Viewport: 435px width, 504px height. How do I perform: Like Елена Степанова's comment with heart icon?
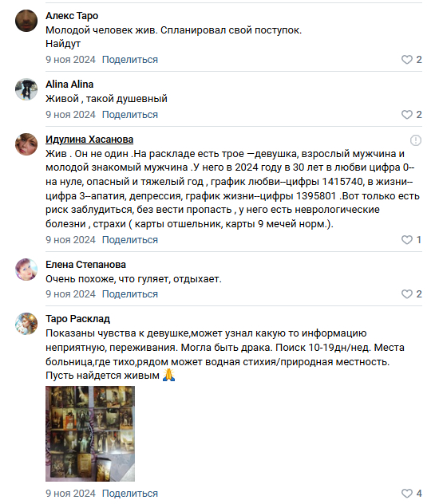(407, 293)
